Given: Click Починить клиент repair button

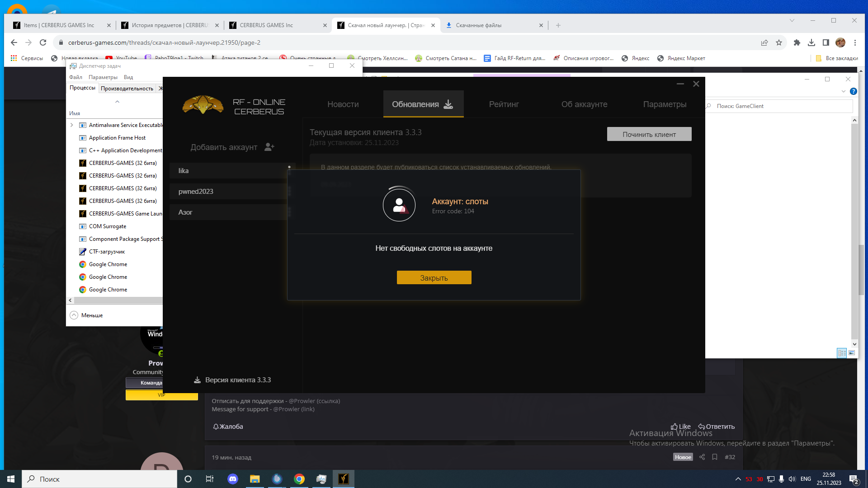Looking at the screenshot, I should [649, 134].
